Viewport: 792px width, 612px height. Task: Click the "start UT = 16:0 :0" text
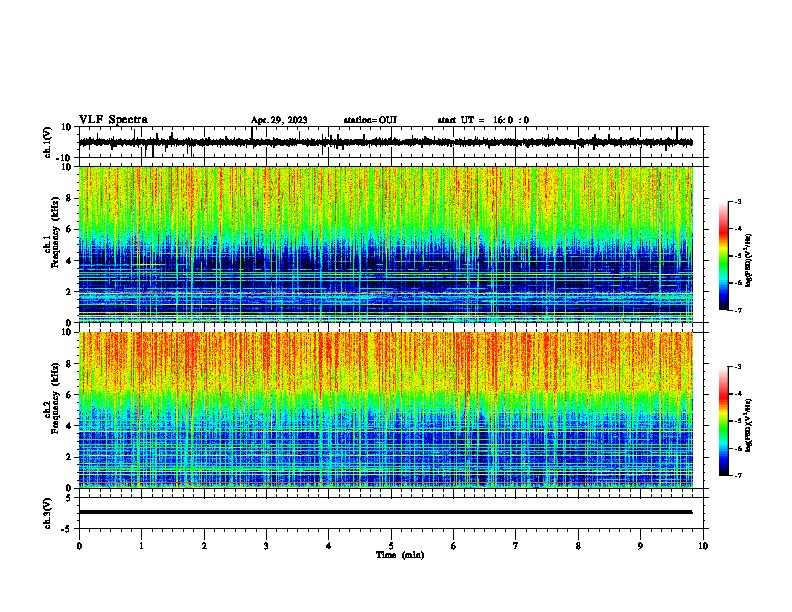pos(483,120)
